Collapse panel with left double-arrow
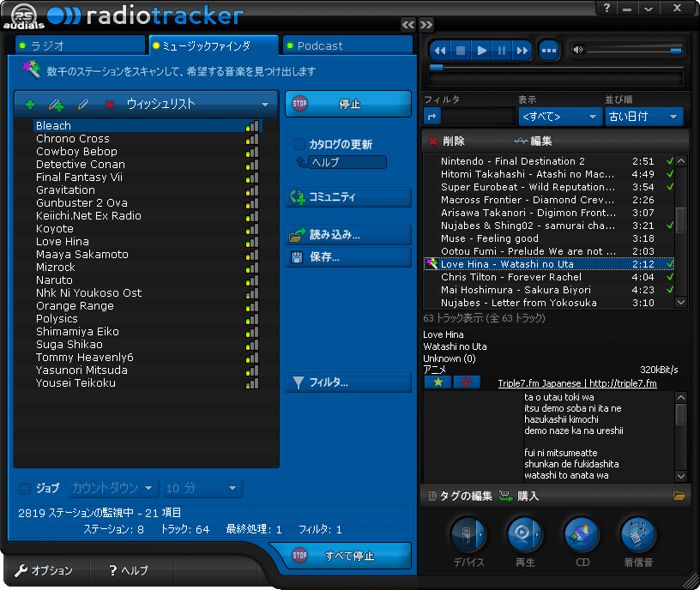The image size is (700, 590). [x=408, y=25]
